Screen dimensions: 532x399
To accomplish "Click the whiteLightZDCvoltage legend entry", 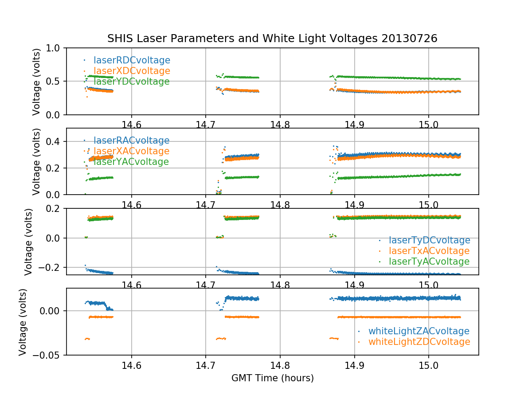I will 419,342.
